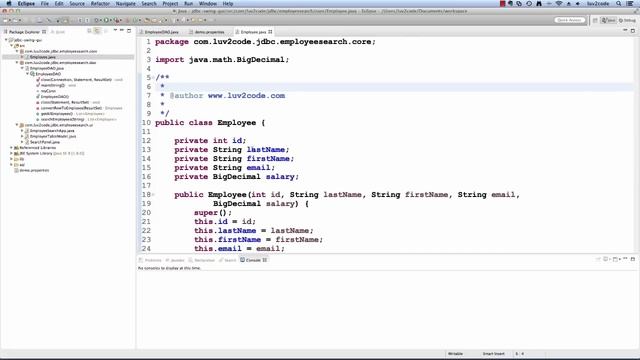640x360 pixels.
Task: Click 'private BigDecimal salary;' code line
Action: (x=236, y=177)
